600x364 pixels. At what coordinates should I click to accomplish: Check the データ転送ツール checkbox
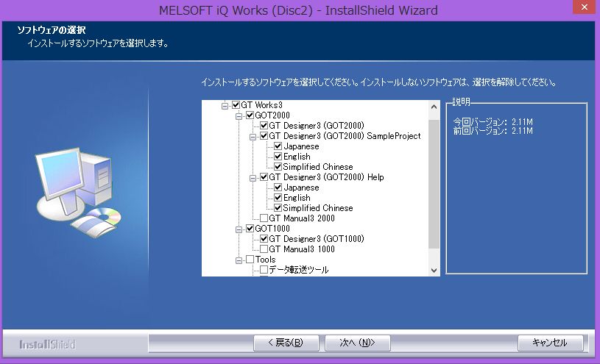pyautogui.click(x=264, y=270)
